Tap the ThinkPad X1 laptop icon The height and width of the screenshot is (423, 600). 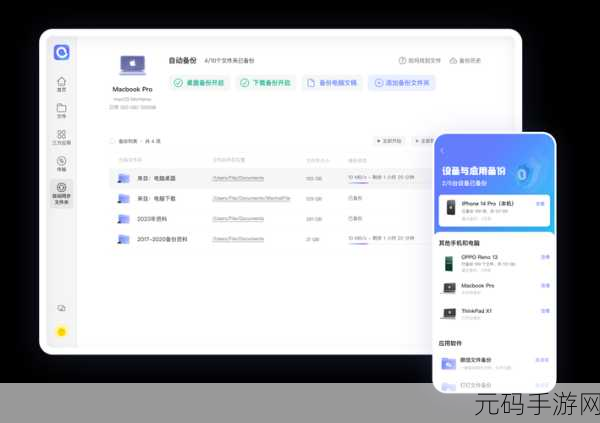click(x=449, y=313)
